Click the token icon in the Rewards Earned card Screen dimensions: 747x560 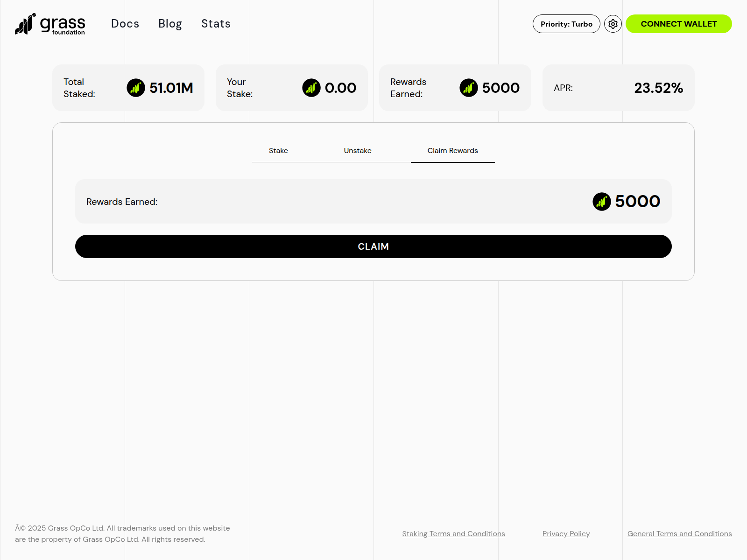[x=469, y=88]
